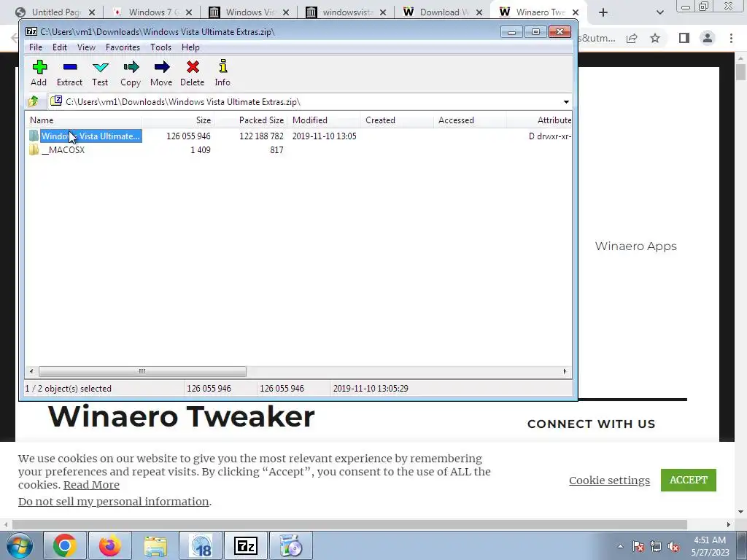Click the file list right scroll arrow
The width and height of the screenshot is (747, 560).
click(565, 371)
